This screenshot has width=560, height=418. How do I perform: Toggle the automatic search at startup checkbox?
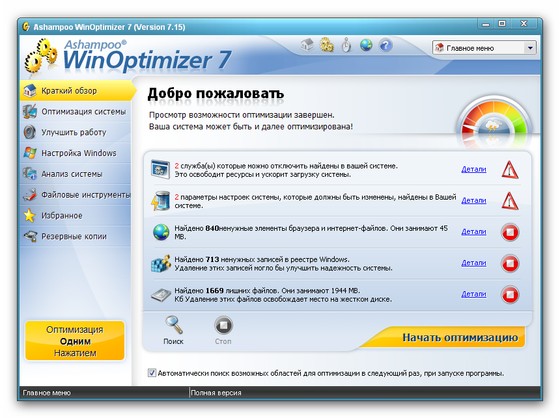point(152,373)
